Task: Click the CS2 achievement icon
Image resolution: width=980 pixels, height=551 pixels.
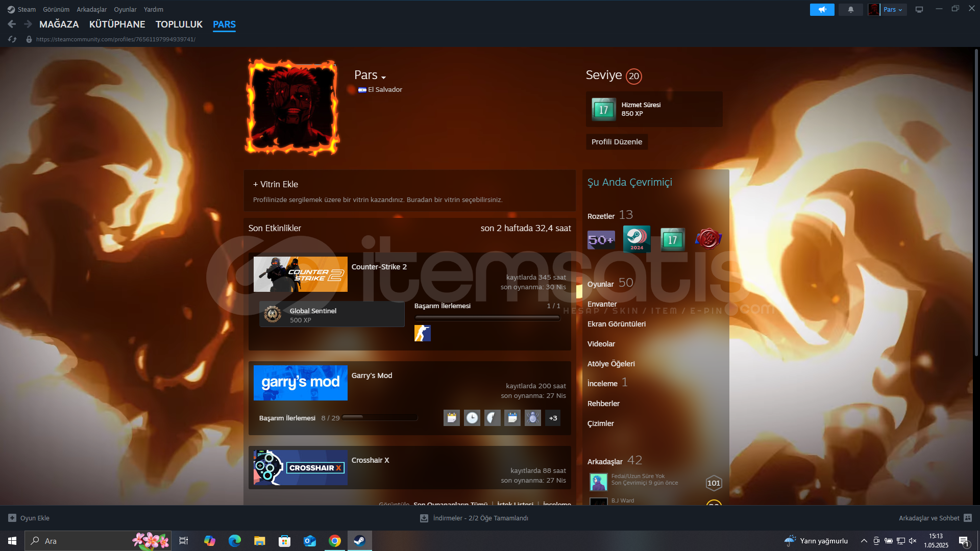Action: [x=423, y=333]
